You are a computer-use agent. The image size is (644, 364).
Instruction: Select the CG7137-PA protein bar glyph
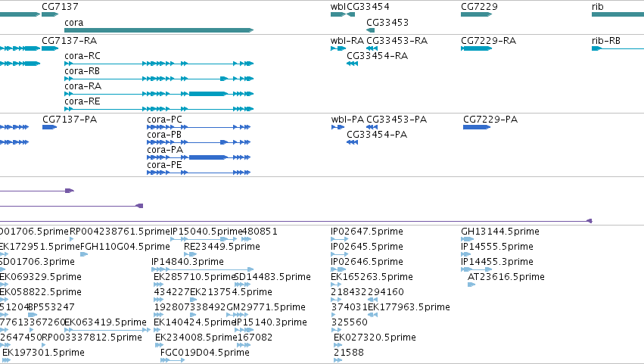(50, 127)
